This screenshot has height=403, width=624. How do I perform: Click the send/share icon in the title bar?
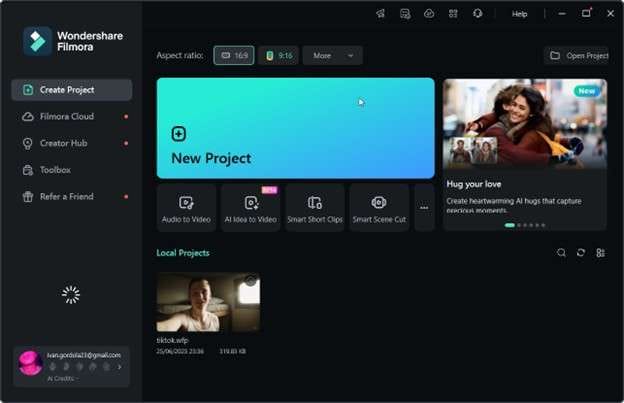click(x=380, y=14)
